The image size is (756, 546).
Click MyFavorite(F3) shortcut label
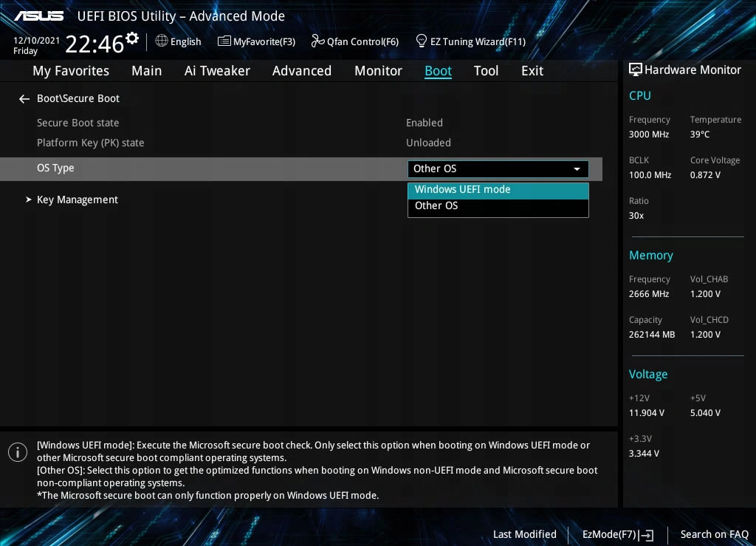(x=264, y=41)
